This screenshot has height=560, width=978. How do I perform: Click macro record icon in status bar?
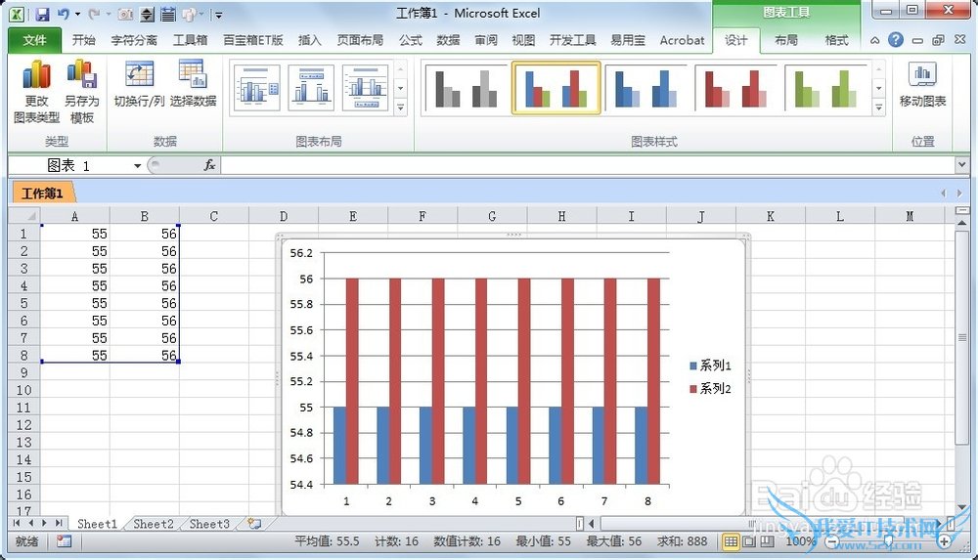[64, 541]
